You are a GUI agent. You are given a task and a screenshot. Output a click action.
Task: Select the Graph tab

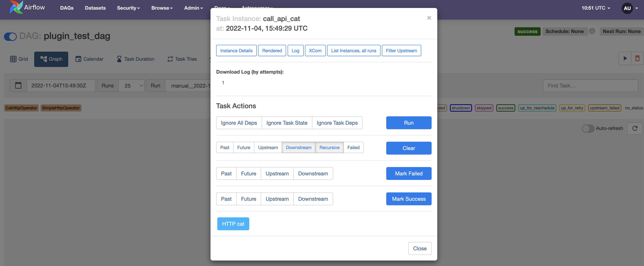tap(51, 59)
